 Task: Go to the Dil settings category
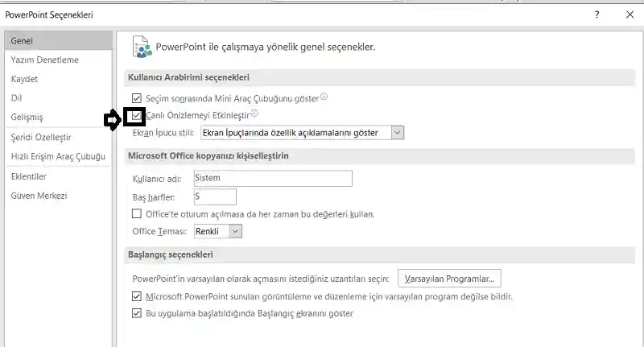pyautogui.click(x=16, y=97)
